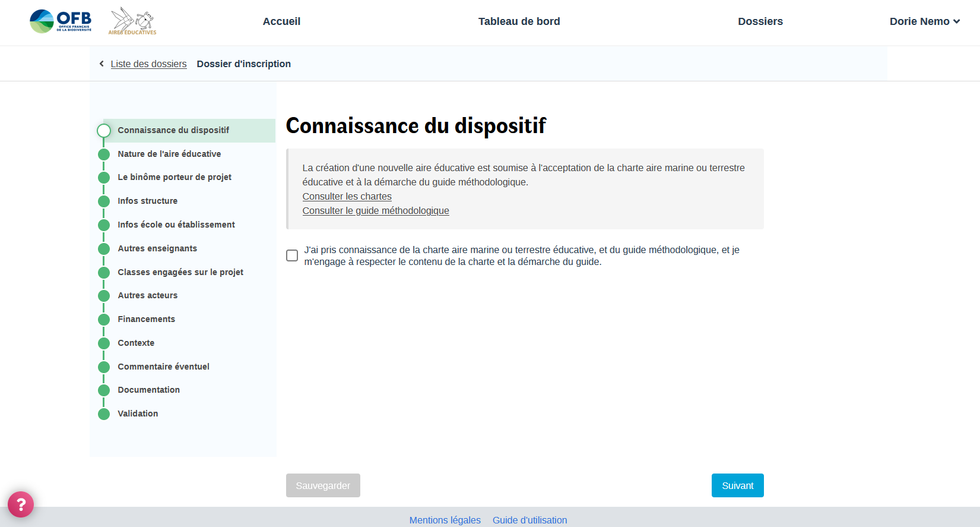Tick the charter acknowledgement checkbox
Screen dimensions: 980x527
(x=292, y=255)
